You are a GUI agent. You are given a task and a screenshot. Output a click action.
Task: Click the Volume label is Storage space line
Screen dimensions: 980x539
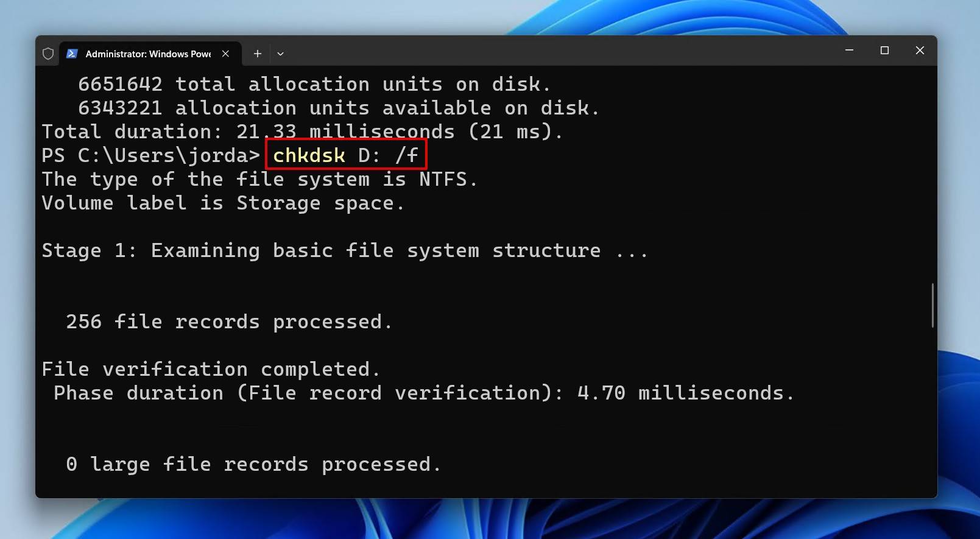pos(222,203)
